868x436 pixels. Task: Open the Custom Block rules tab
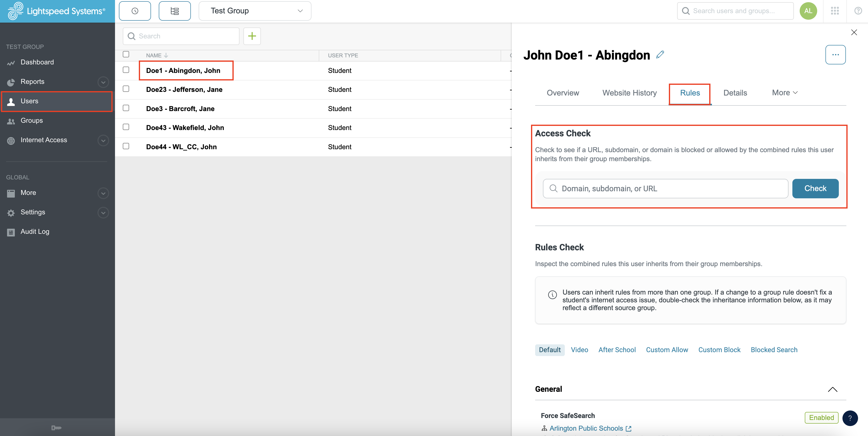point(719,350)
